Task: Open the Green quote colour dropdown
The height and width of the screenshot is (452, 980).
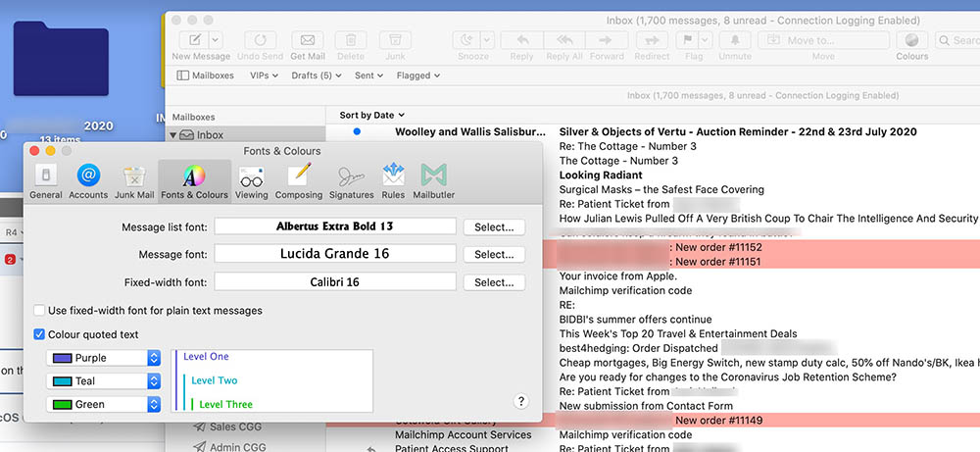Action: (103, 405)
